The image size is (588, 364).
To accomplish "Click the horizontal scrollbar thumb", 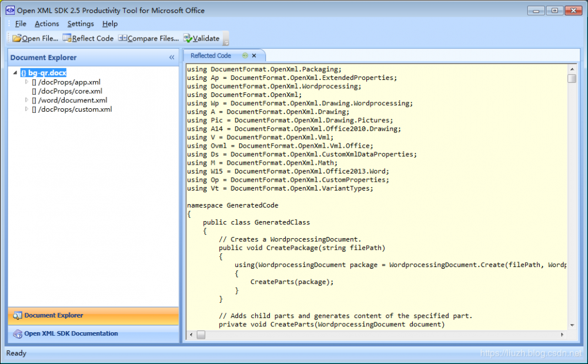I will pos(201,335).
